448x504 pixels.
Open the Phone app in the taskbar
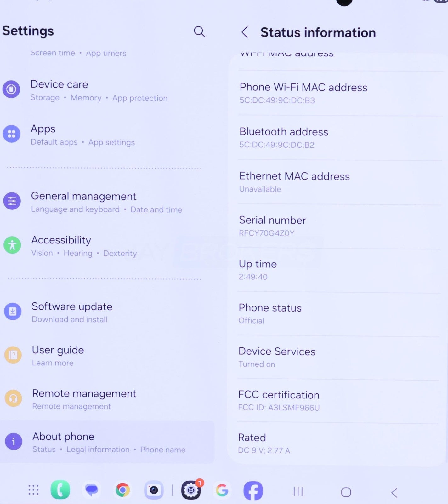tap(60, 490)
